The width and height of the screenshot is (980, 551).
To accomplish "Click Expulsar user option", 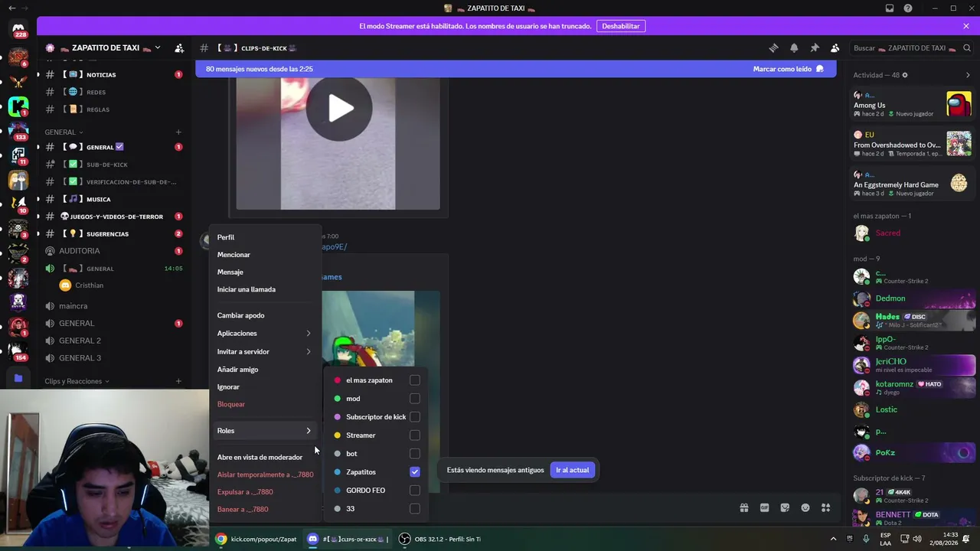I will coord(264,492).
